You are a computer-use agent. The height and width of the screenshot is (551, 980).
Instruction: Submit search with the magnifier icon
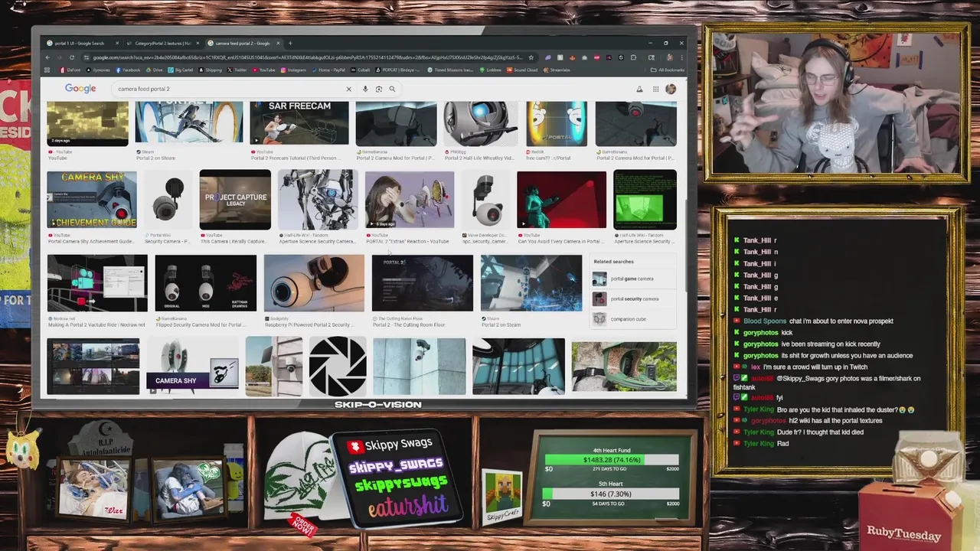point(392,89)
